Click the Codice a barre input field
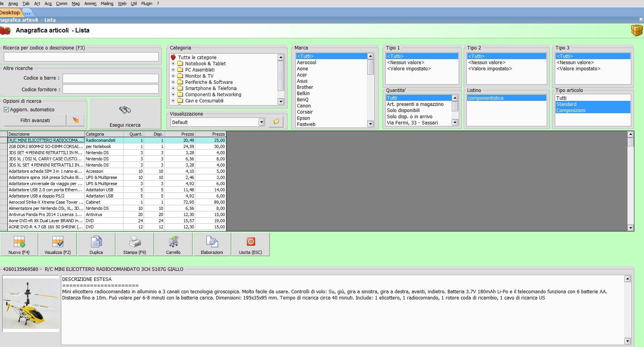This screenshot has height=347, width=644. coord(110,78)
